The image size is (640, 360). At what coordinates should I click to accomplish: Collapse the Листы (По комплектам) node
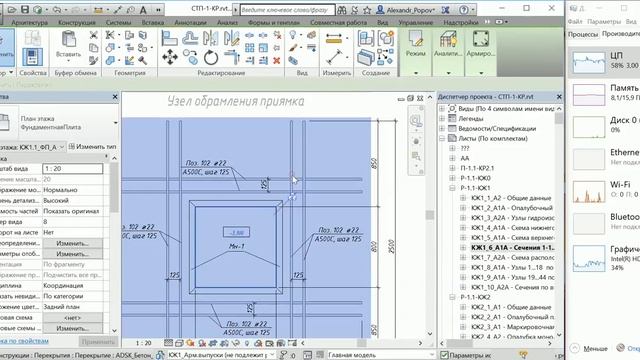pos(442,138)
